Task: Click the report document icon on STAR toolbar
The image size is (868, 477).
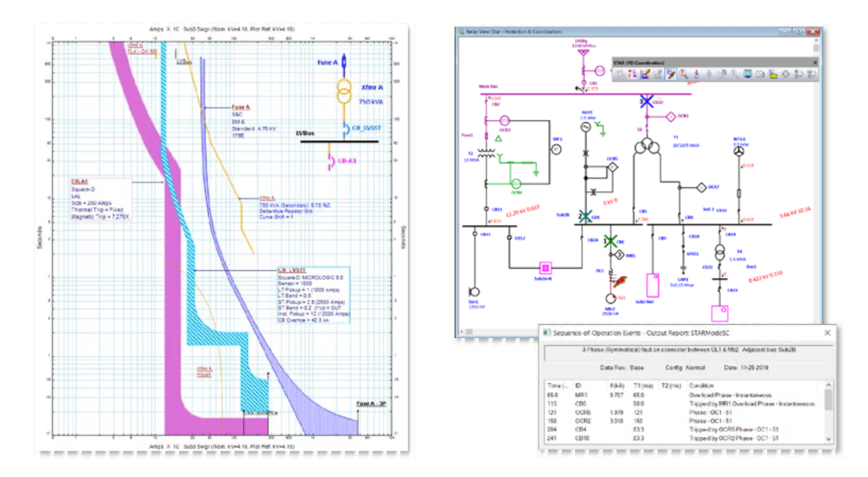Action: point(760,75)
